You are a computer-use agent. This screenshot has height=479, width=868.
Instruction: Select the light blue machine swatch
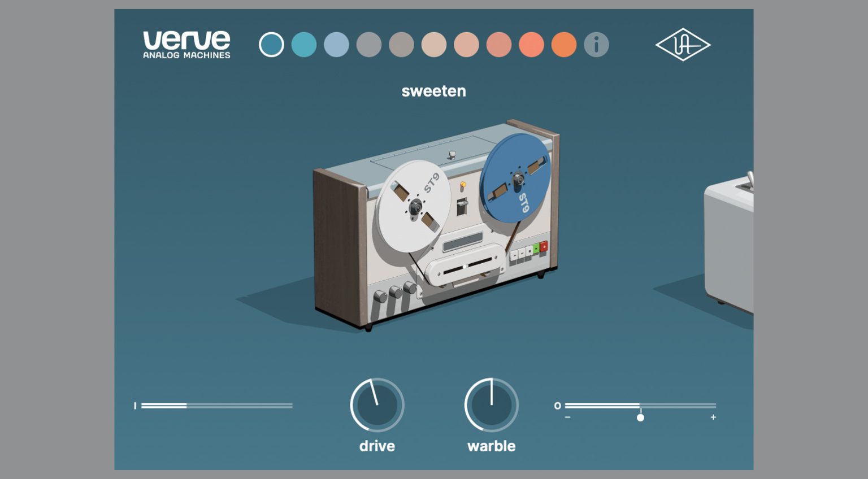[x=336, y=45]
